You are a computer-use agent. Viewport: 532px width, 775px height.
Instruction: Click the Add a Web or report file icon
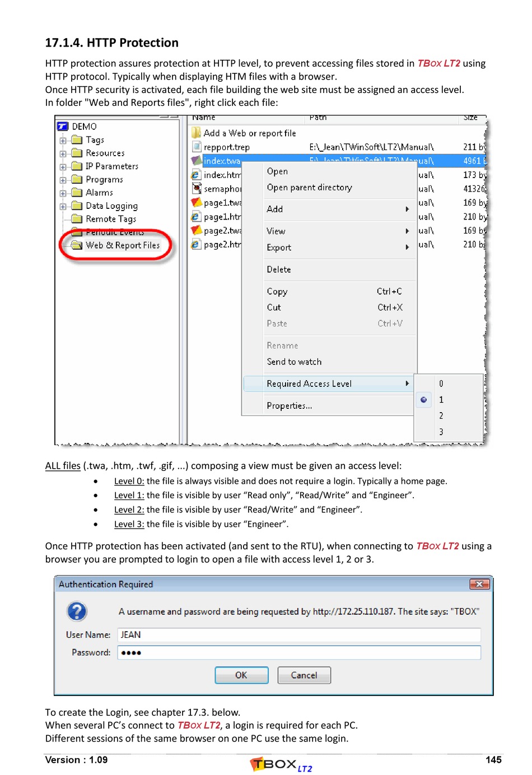[x=196, y=133]
